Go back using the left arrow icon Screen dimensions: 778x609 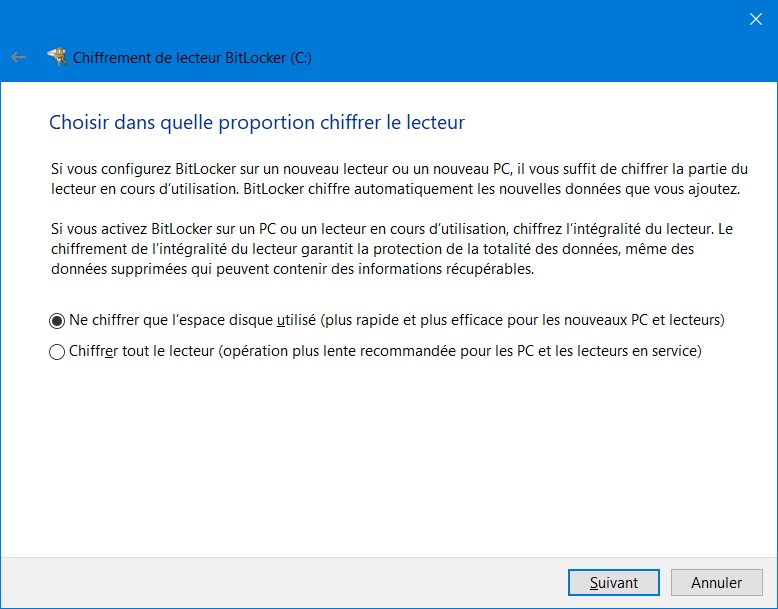click(18, 58)
